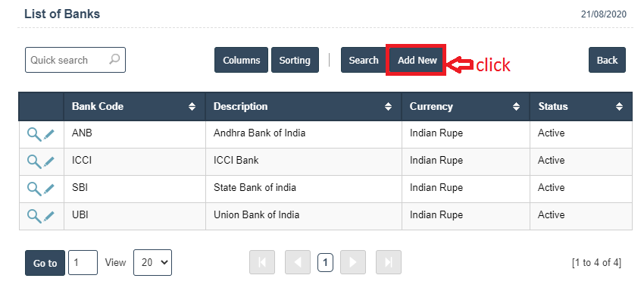The width and height of the screenshot is (644, 294).
Task: Edit State Bank of india pencil icon
Action: (49, 188)
